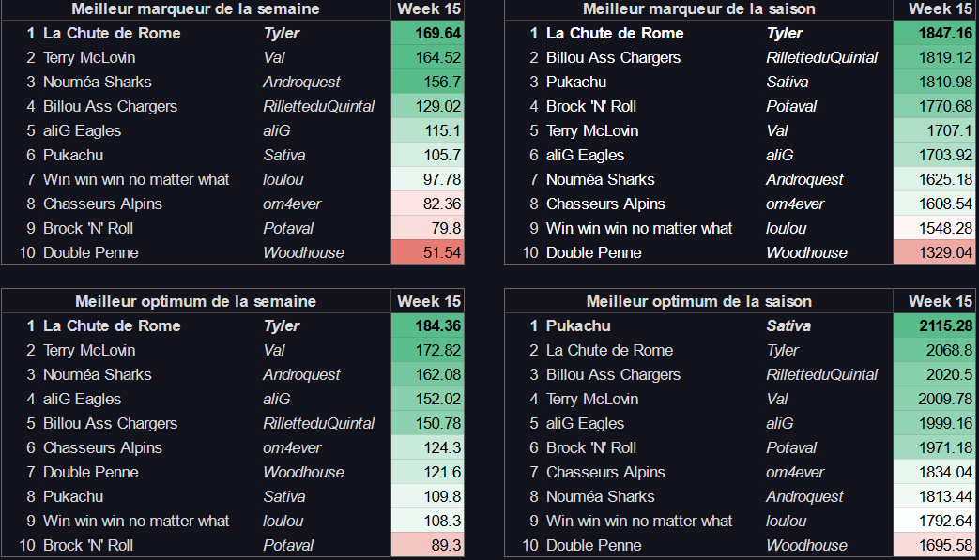The width and height of the screenshot is (979, 560).
Task: Select the pink 89.3 score cell
Action: click(427, 546)
